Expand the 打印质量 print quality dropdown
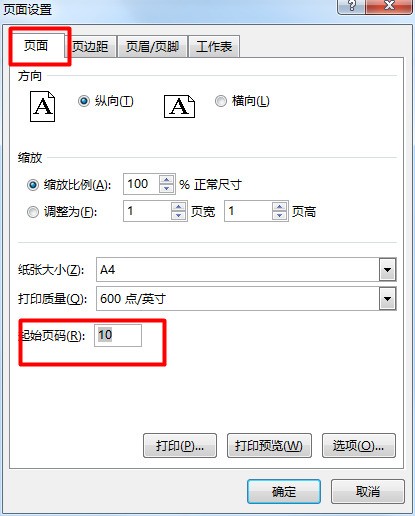The image size is (415, 516). pyautogui.click(x=387, y=299)
